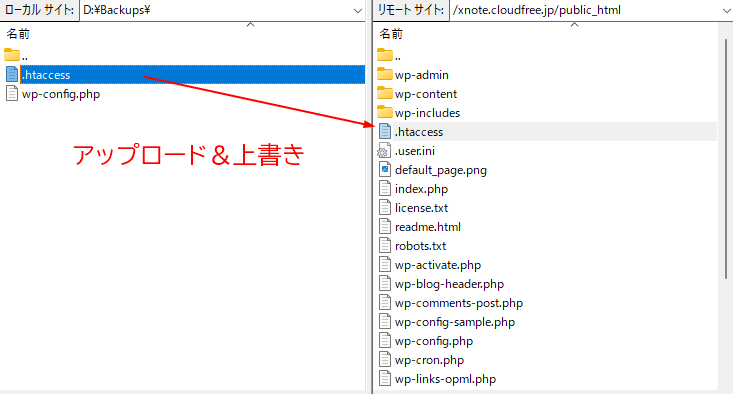Select remote folder name wp-content
Viewport: 733px width, 394px height.
(x=426, y=94)
